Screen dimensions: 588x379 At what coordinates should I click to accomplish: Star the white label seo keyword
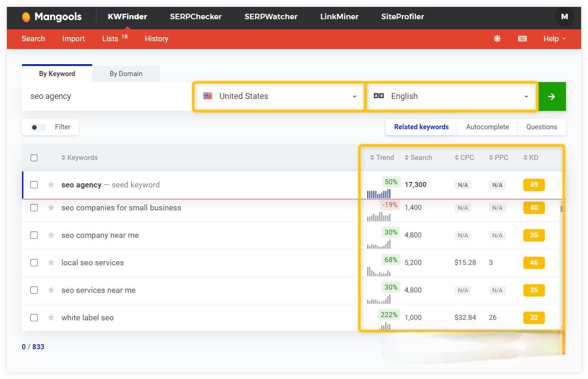(51, 318)
